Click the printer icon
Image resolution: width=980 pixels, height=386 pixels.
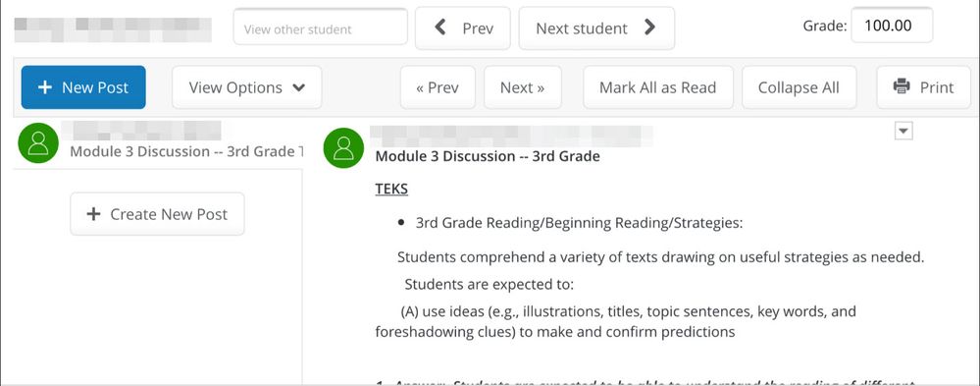pos(902,86)
